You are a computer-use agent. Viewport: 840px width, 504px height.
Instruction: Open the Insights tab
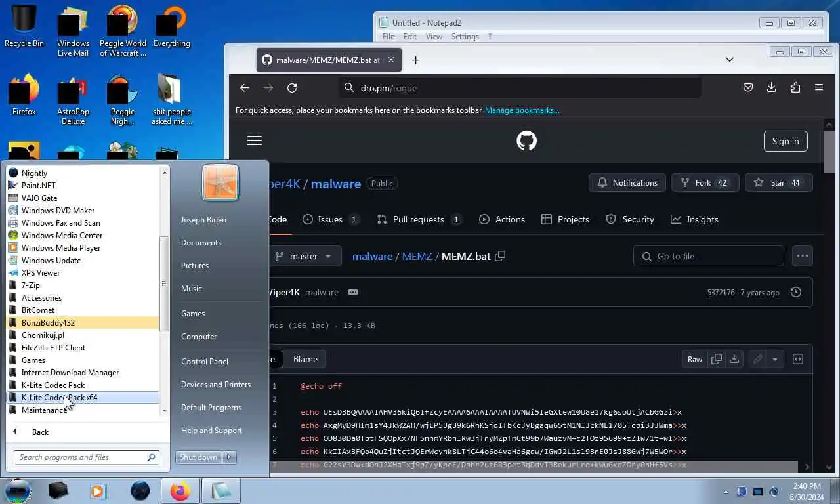(x=694, y=219)
